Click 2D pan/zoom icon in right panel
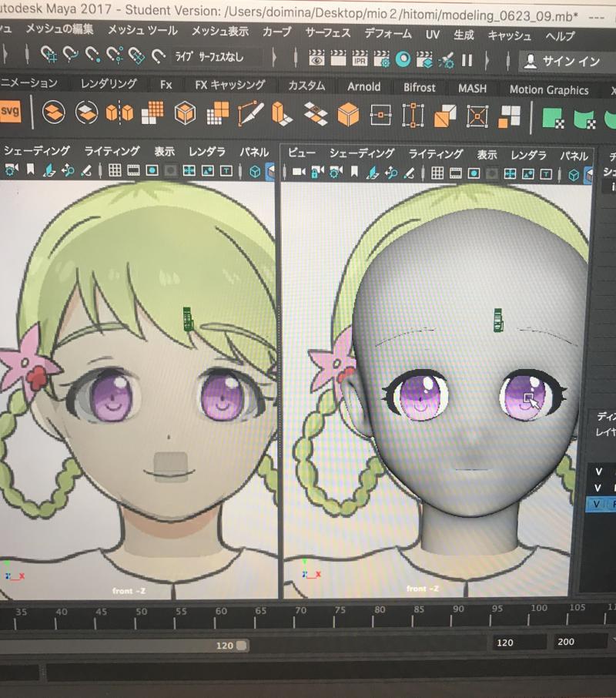The height and width of the screenshot is (698, 616). coord(391,173)
